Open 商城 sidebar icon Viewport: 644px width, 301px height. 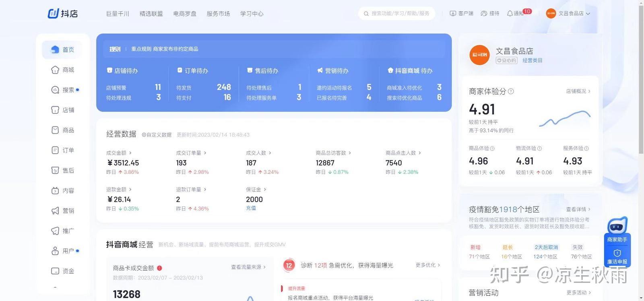click(55, 70)
